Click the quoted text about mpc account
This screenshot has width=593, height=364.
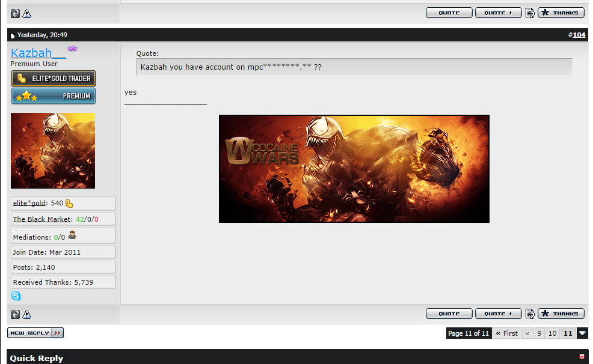pyautogui.click(x=231, y=67)
